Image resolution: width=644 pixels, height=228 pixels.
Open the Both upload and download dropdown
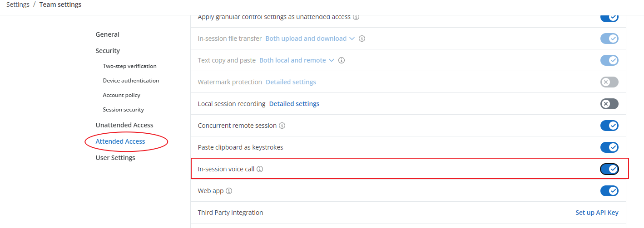310,39
